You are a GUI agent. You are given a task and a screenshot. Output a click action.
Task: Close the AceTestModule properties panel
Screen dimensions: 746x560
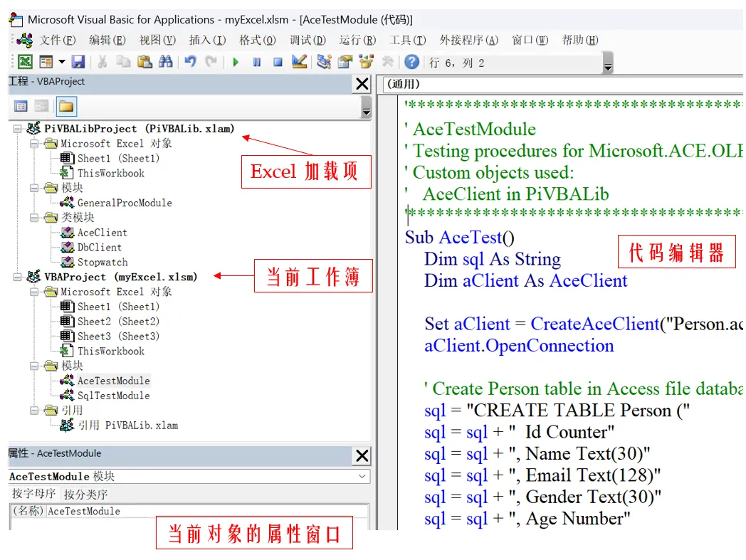(x=362, y=456)
